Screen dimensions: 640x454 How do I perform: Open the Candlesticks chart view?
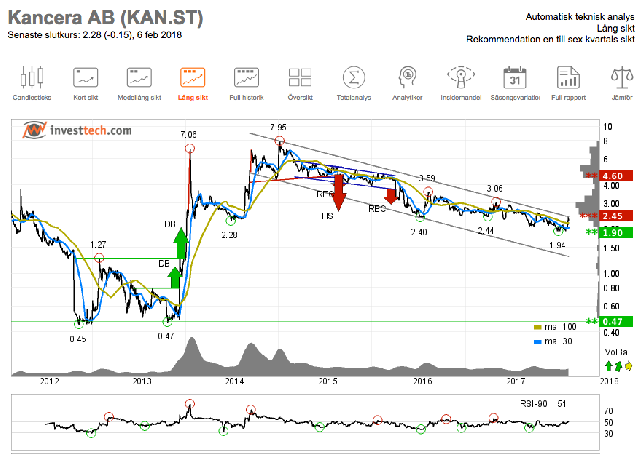[32, 83]
